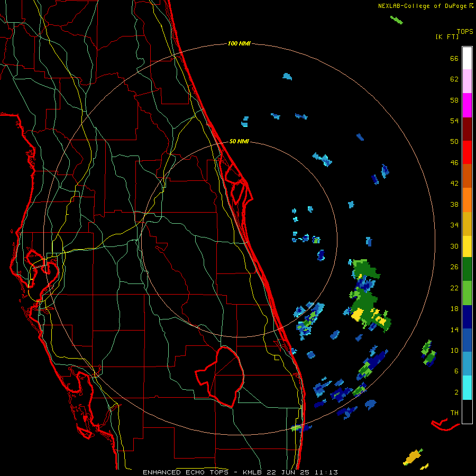
Task: Click the '62' legend value
Action: pyautogui.click(x=454, y=79)
